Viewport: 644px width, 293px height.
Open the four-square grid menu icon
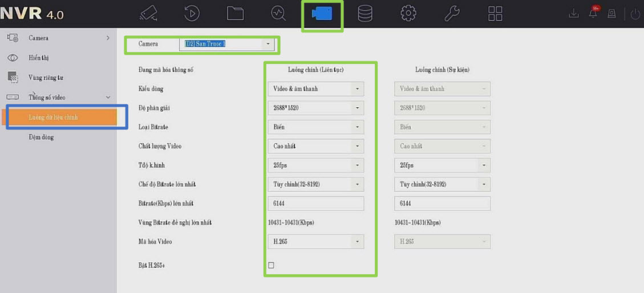coord(495,13)
